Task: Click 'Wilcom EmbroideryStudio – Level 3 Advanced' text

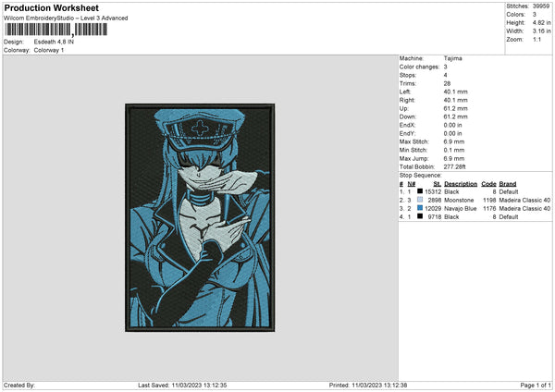Action: 66,18
